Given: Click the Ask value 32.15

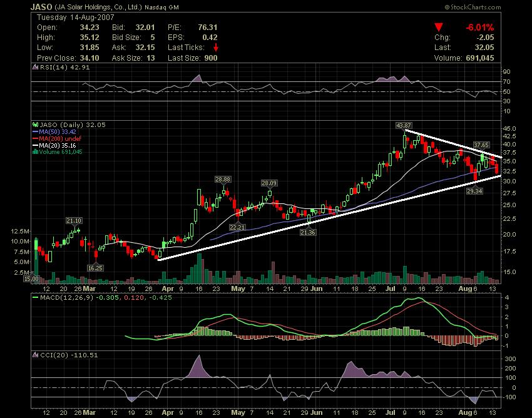Looking at the screenshot, I should click(x=145, y=48).
